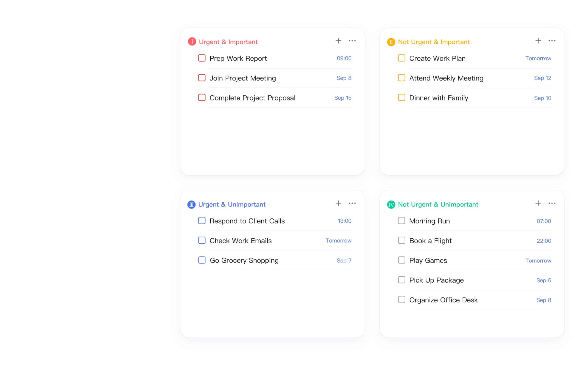Click Tomorrow date on Play Games
The height and width of the screenshot is (366, 588).
coord(538,261)
